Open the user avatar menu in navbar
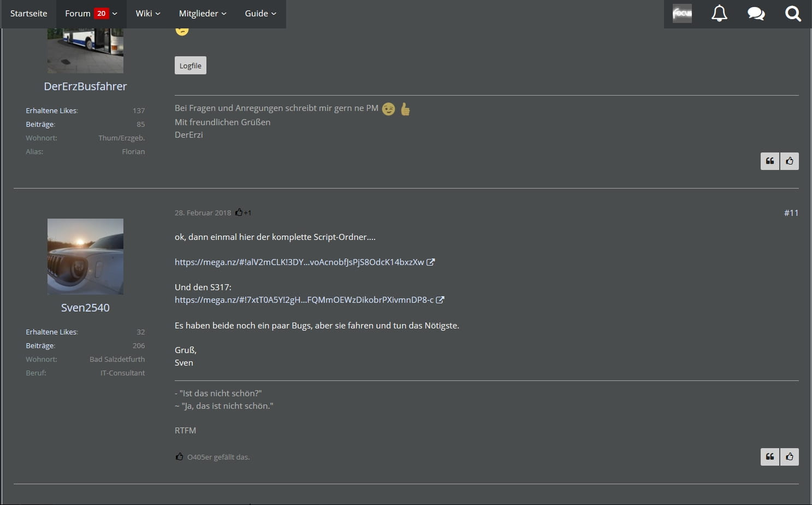Image resolution: width=812 pixels, height=505 pixels. coord(682,14)
